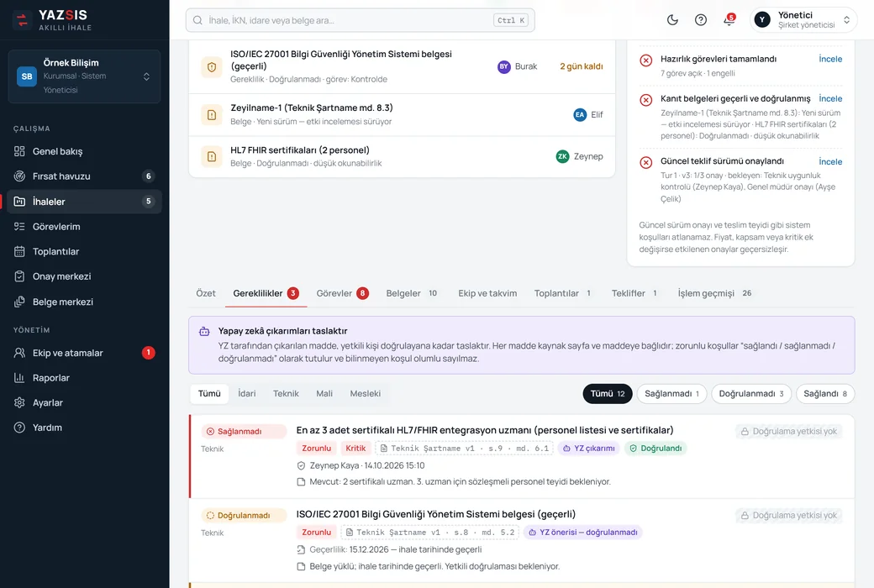The image size is (874, 588).
Task: Open the HL7 FHIR sertifikaları (2 personel) row
Action: (402, 156)
